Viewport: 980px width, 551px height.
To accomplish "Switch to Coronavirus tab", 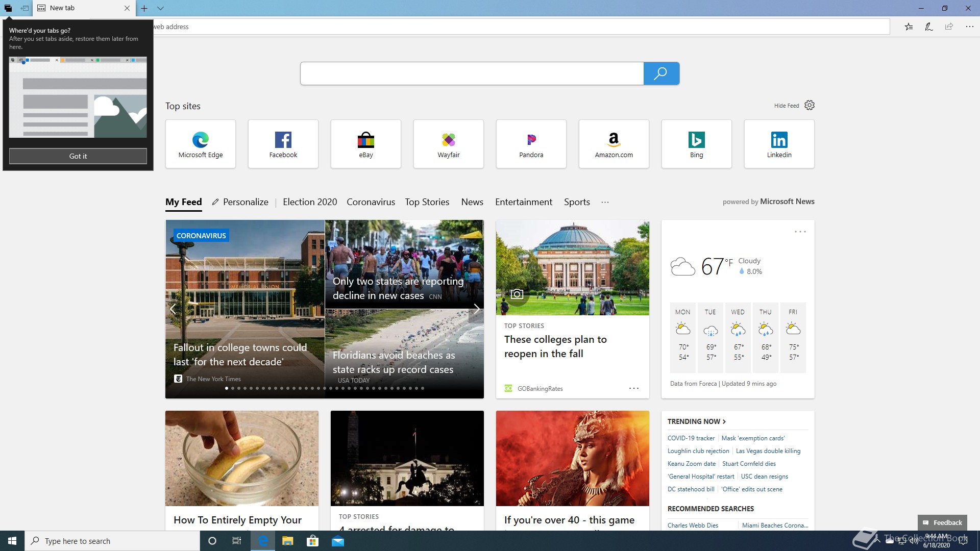I will 371,202.
